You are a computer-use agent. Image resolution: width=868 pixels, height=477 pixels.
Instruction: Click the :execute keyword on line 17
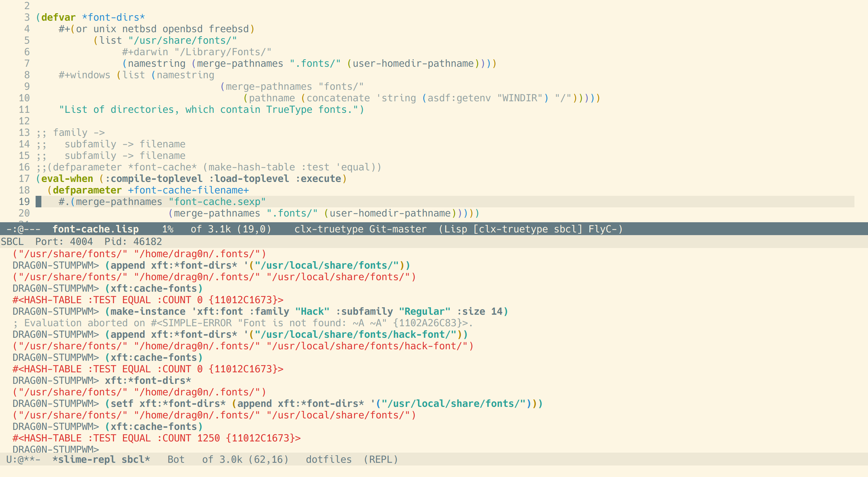click(318, 179)
